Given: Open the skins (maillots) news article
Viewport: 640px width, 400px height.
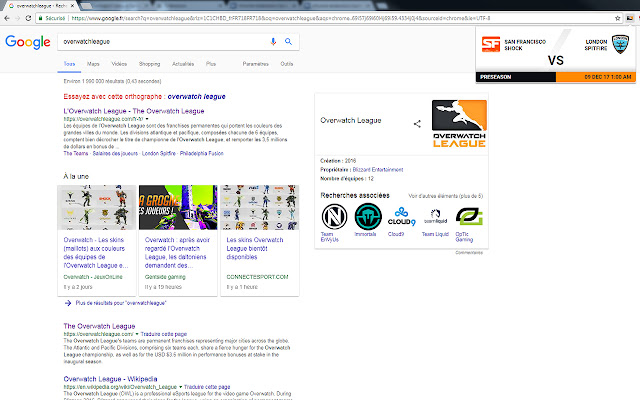Looking at the screenshot, I should pos(96,253).
